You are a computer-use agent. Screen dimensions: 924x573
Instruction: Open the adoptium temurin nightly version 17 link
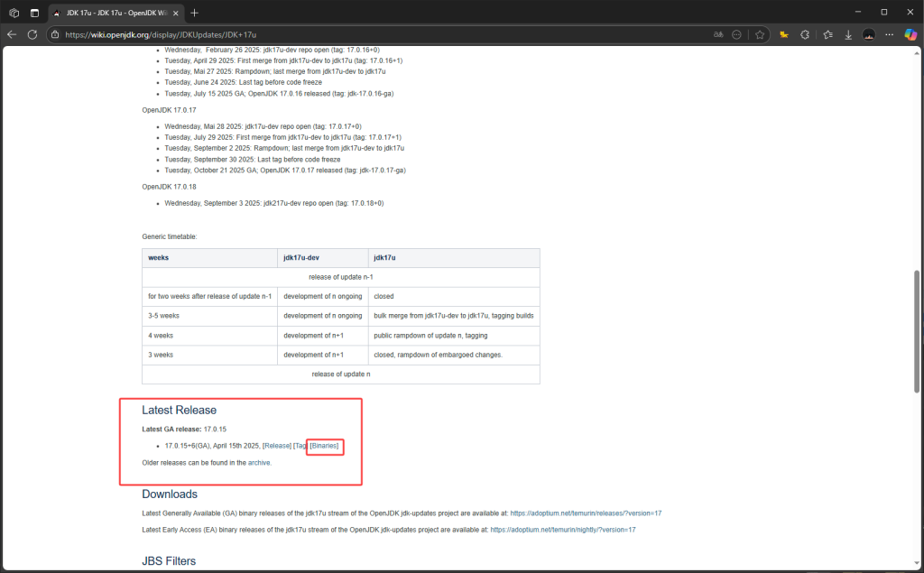[x=563, y=530]
